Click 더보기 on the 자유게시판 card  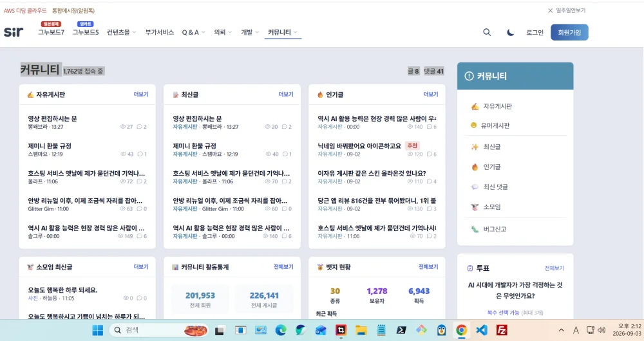tap(141, 95)
